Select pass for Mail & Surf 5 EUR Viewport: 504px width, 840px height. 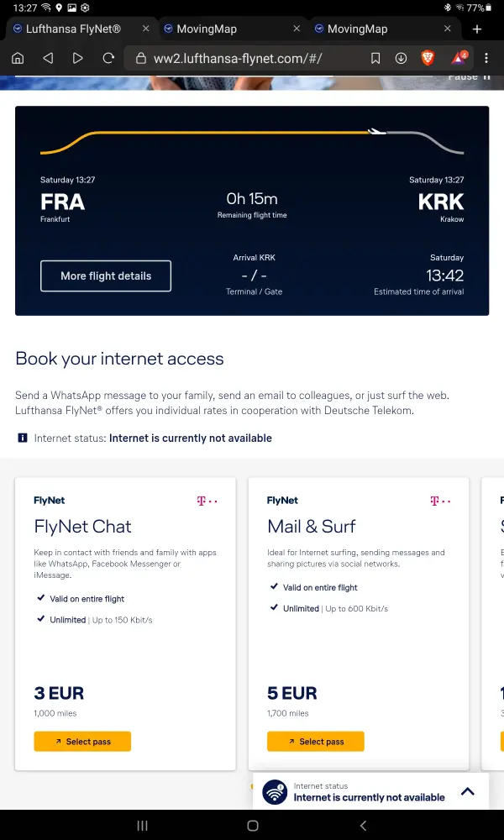click(x=316, y=742)
